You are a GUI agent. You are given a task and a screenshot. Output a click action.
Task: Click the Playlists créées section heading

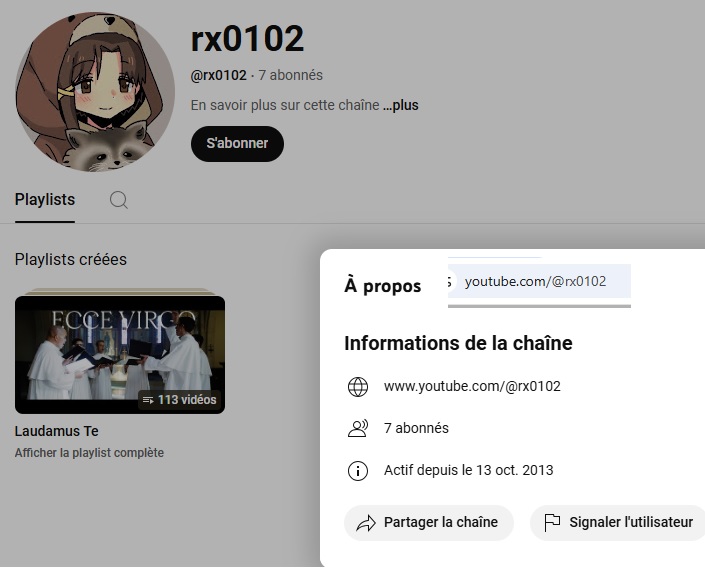71,259
